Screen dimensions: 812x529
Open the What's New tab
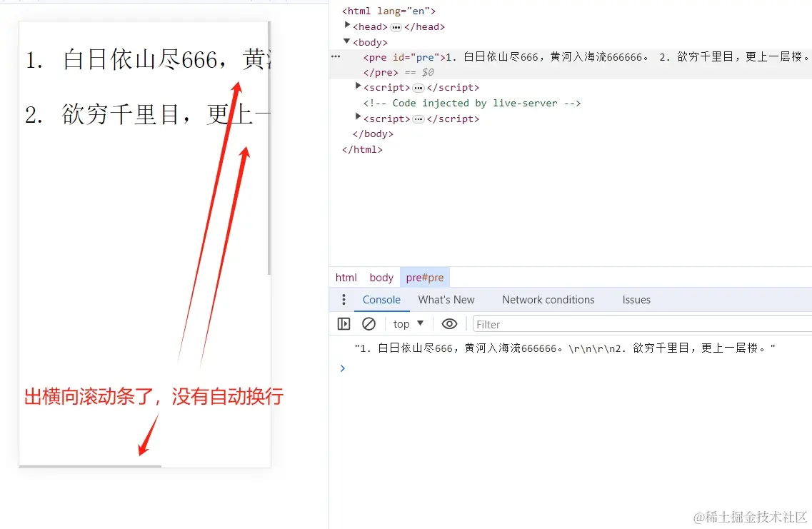(x=446, y=300)
